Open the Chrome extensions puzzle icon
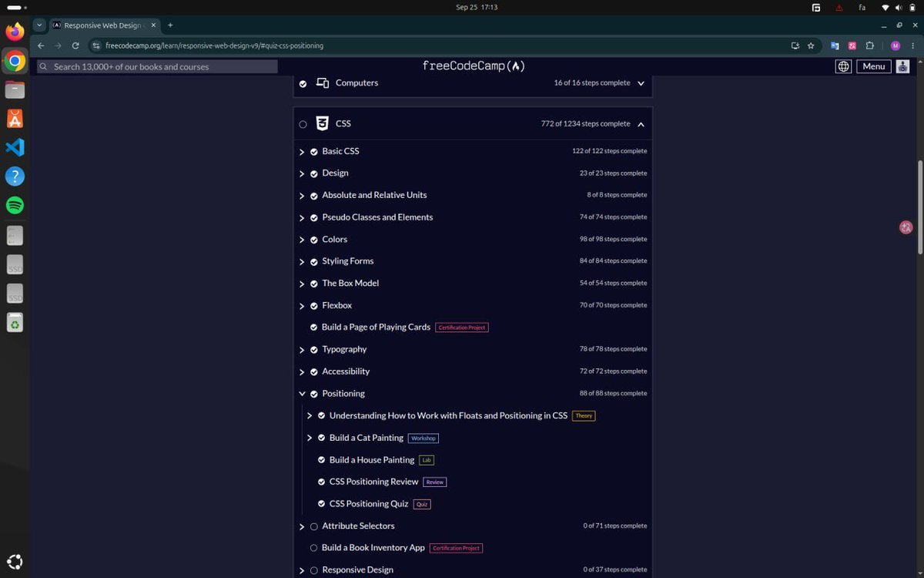Screen dimensions: 924x578 [871, 45]
